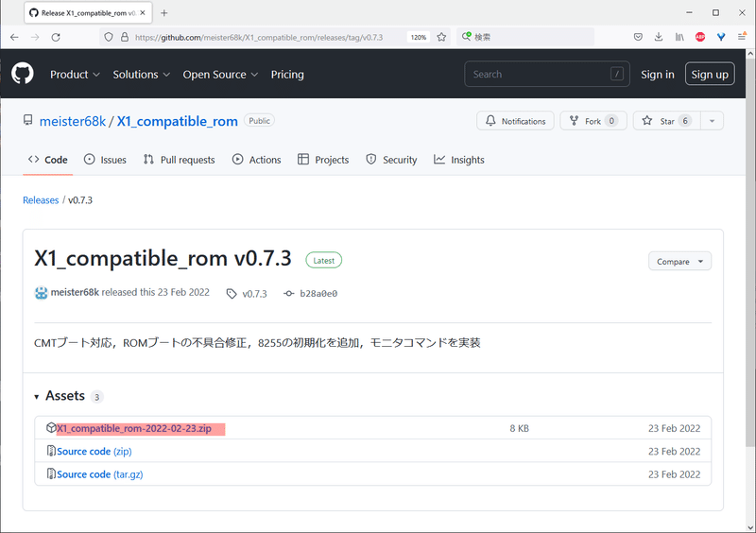Click the 8 KB file size text
The image size is (756, 533).
[519, 428]
